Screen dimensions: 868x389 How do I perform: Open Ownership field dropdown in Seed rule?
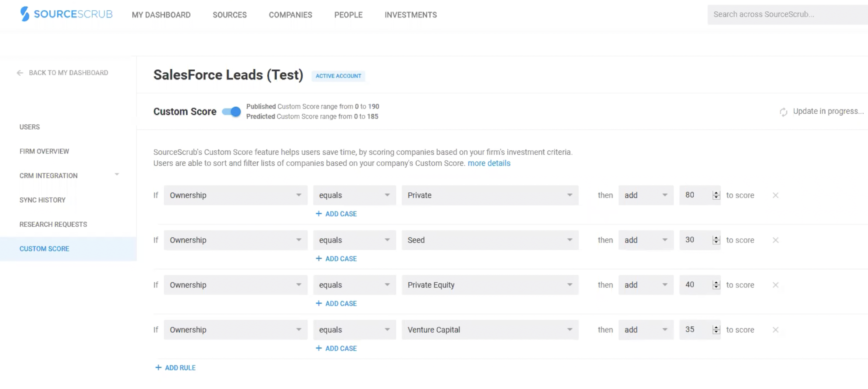tap(236, 240)
